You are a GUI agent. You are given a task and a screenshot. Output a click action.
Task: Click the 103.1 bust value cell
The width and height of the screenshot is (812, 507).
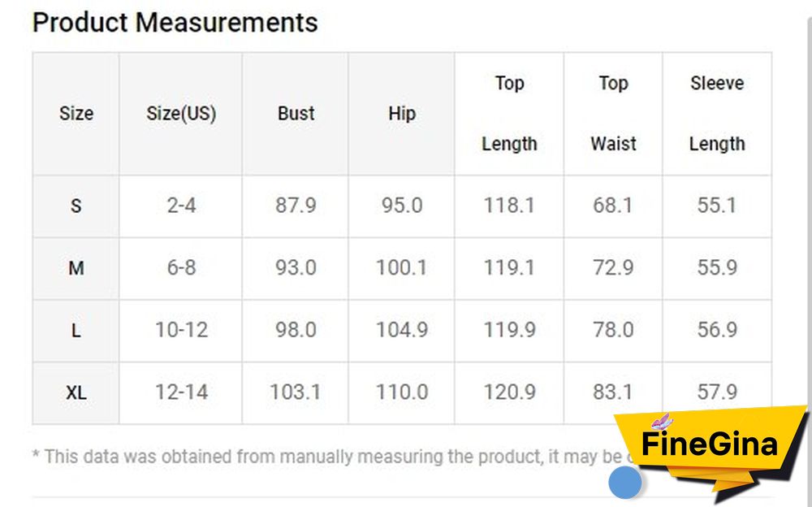[296, 392]
